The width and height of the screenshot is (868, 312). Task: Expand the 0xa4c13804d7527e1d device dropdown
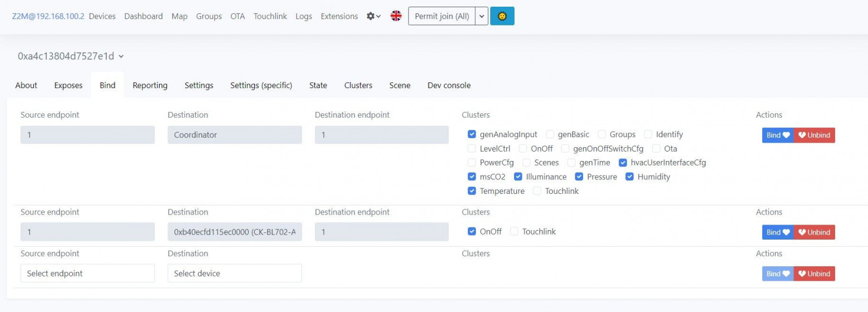121,56
